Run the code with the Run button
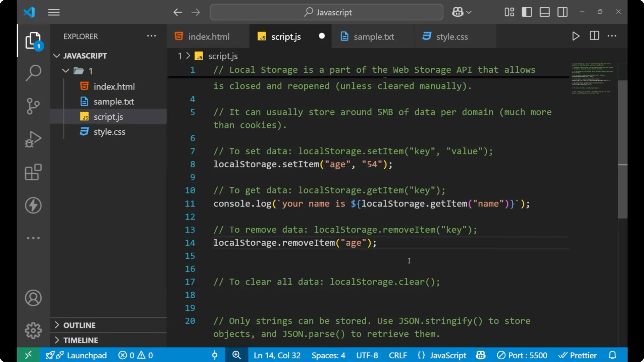The image size is (644, 362). [x=576, y=36]
